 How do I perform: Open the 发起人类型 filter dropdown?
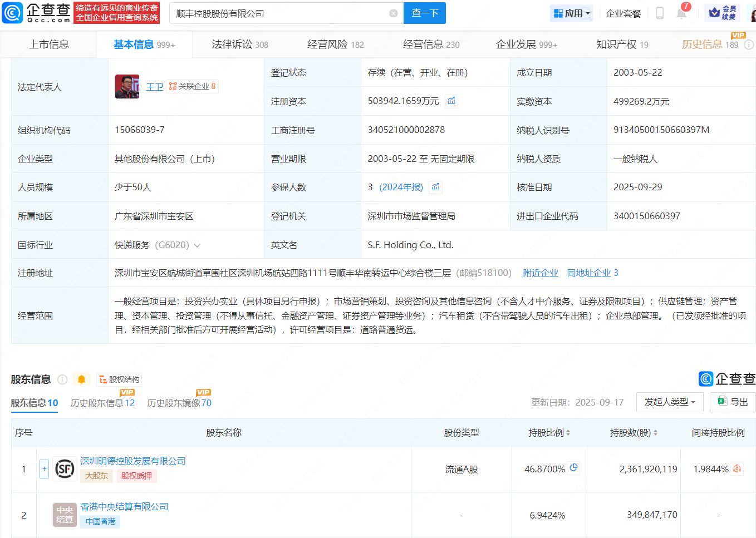click(x=669, y=402)
